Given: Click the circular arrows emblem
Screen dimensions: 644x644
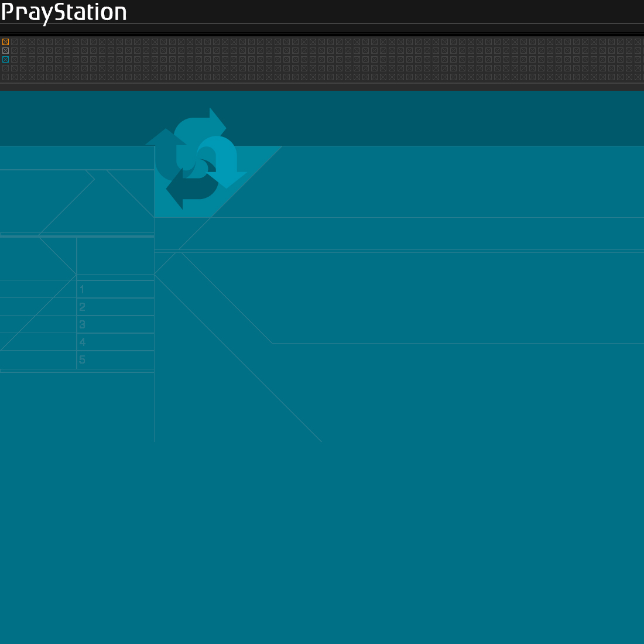Looking at the screenshot, I should tap(196, 159).
